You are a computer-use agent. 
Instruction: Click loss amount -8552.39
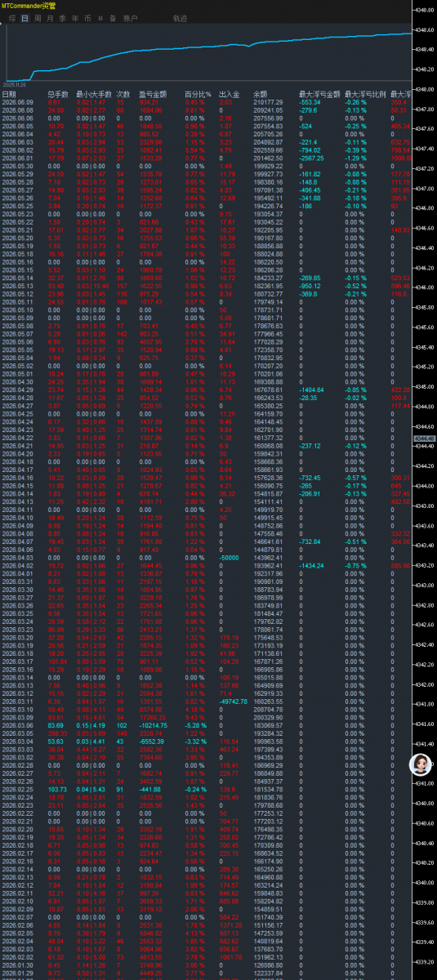click(154, 741)
